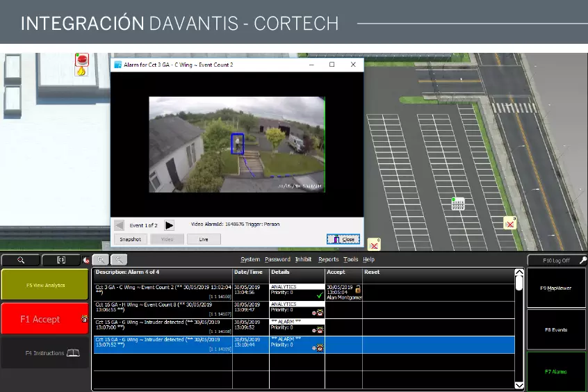
Task: Click F10 Log Off button
Action: 557,261
